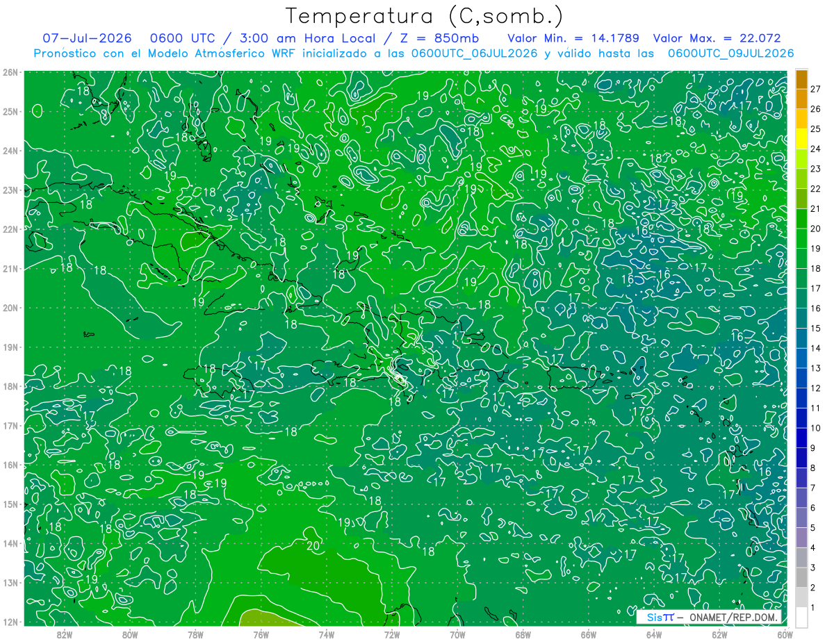Click the "20N" latitude axis label
This screenshot has width=834, height=644.
[x=10, y=308]
